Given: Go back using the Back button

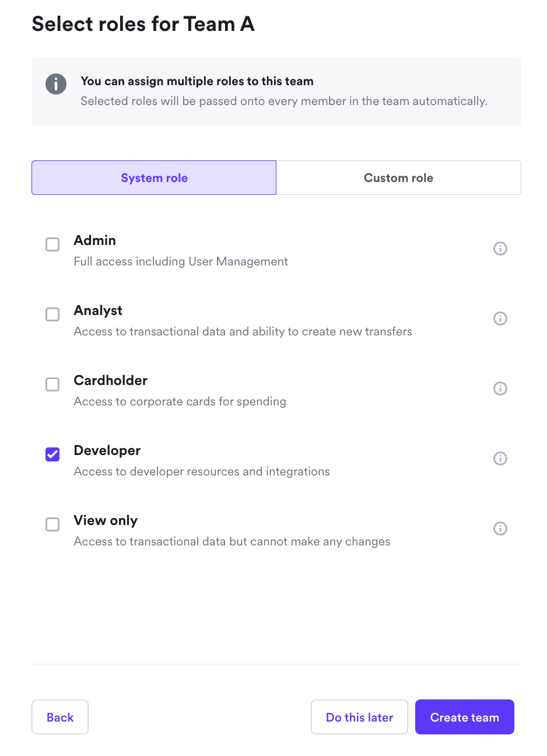Looking at the screenshot, I should click(x=60, y=717).
